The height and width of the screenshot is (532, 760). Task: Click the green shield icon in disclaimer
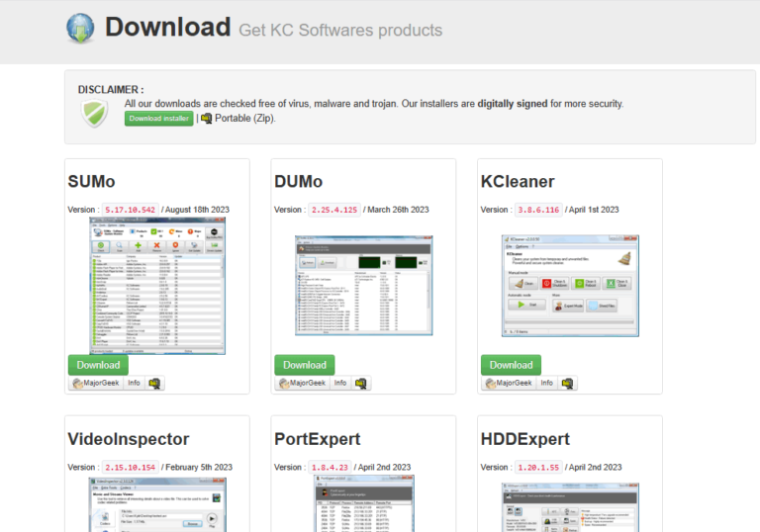pyautogui.click(x=94, y=114)
